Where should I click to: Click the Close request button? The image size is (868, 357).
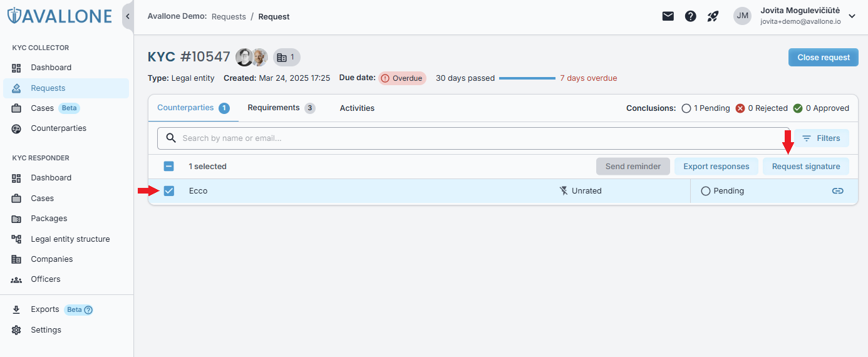[x=823, y=58]
